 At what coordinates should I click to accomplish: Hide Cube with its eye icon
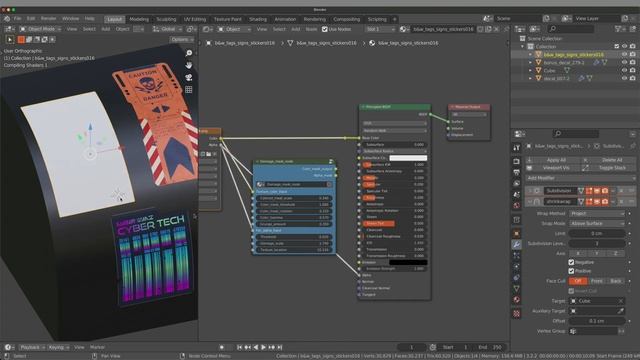click(x=624, y=71)
